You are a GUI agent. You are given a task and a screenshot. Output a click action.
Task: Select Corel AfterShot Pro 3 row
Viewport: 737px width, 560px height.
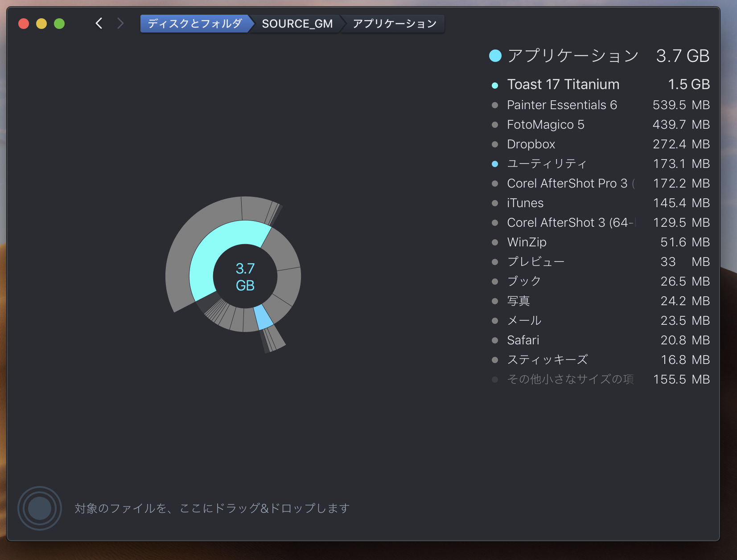pos(600,184)
